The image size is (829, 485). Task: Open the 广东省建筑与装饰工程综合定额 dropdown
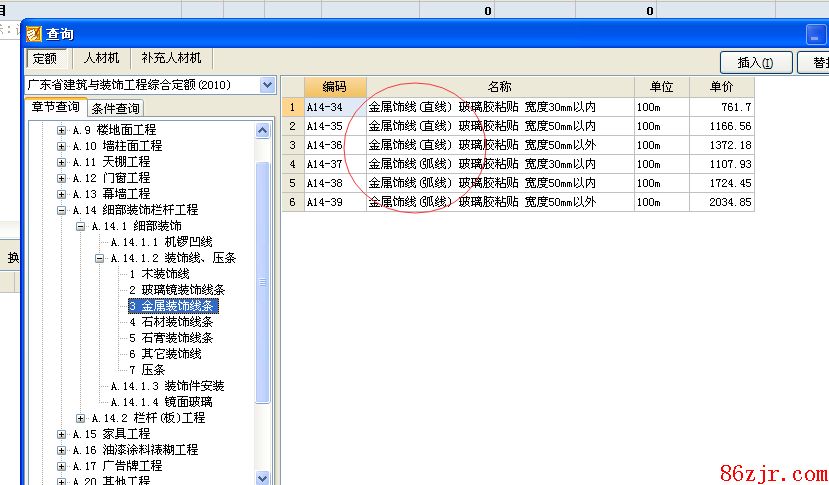point(266,86)
